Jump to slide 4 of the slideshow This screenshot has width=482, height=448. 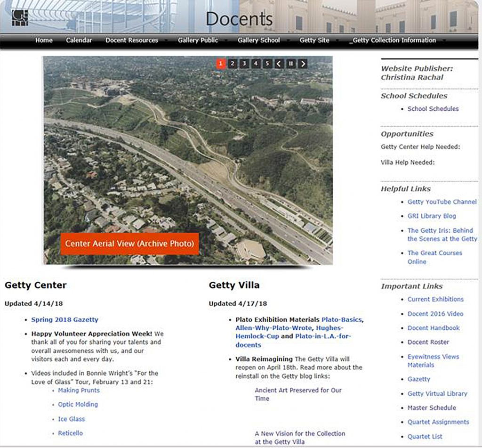pos(256,64)
